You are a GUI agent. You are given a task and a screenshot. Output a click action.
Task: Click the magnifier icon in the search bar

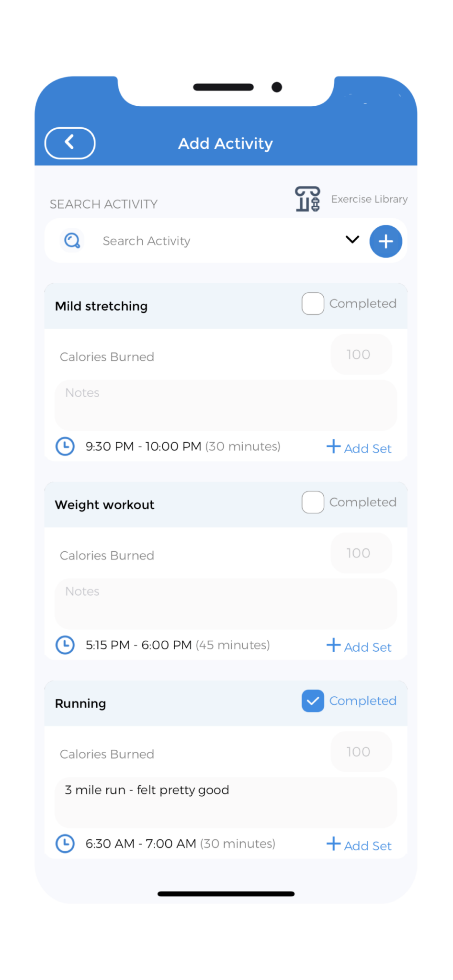coord(72,241)
